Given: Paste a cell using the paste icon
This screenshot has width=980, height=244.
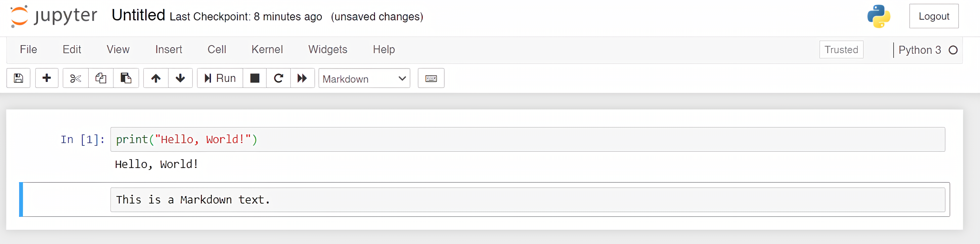Looking at the screenshot, I should [x=126, y=78].
